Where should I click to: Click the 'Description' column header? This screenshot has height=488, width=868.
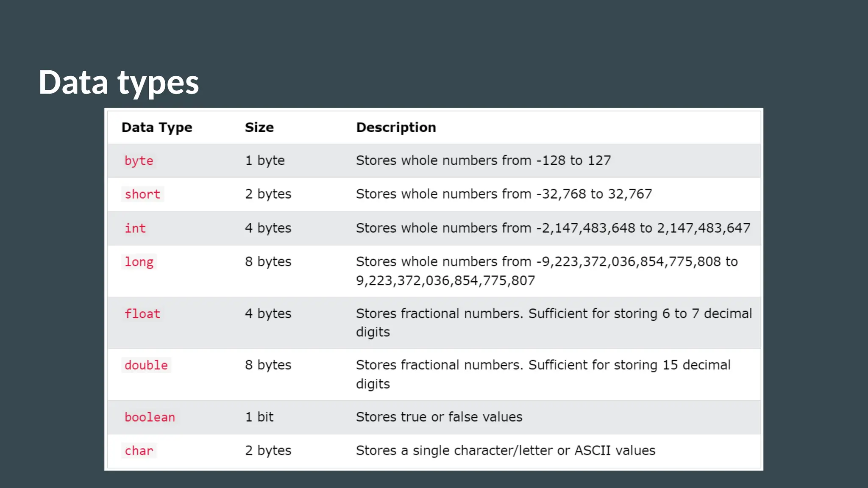[x=396, y=128]
